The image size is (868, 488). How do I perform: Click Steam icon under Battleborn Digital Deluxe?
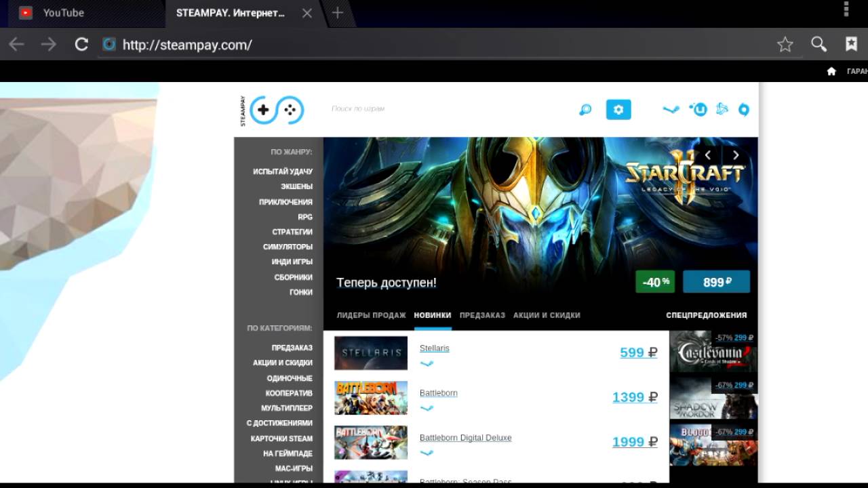tap(427, 453)
